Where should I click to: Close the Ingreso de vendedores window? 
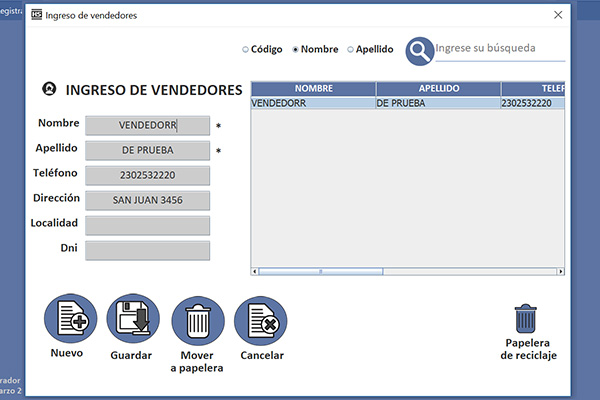tap(558, 16)
